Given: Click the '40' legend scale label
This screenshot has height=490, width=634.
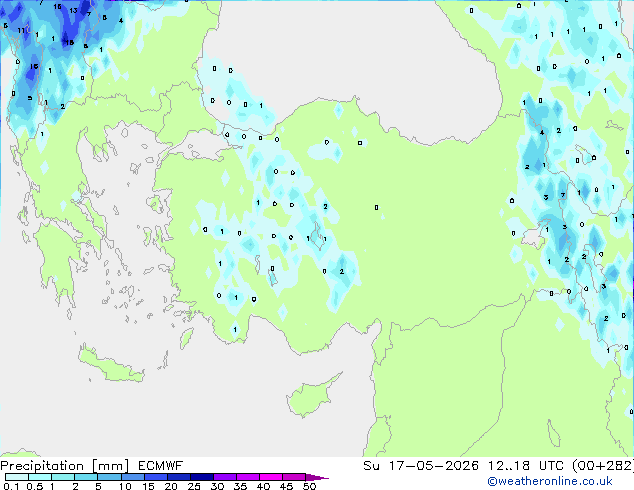Looking at the screenshot, I should [263, 486].
